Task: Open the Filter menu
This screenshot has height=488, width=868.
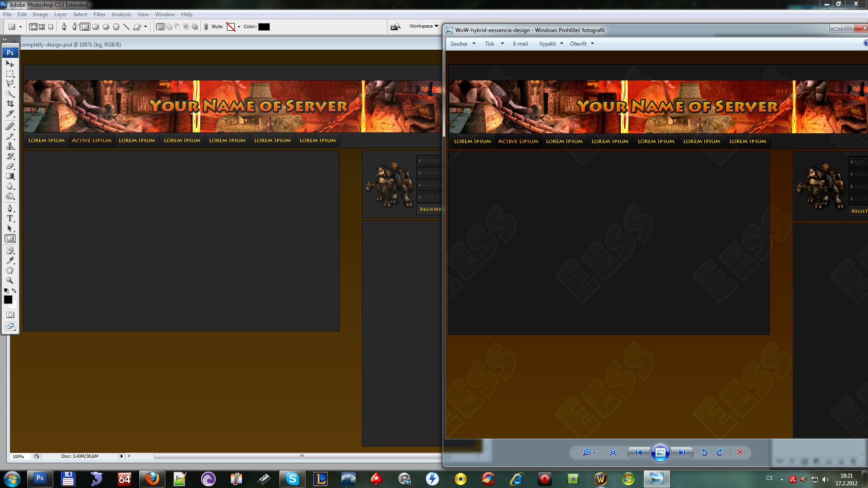Action: click(x=99, y=14)
